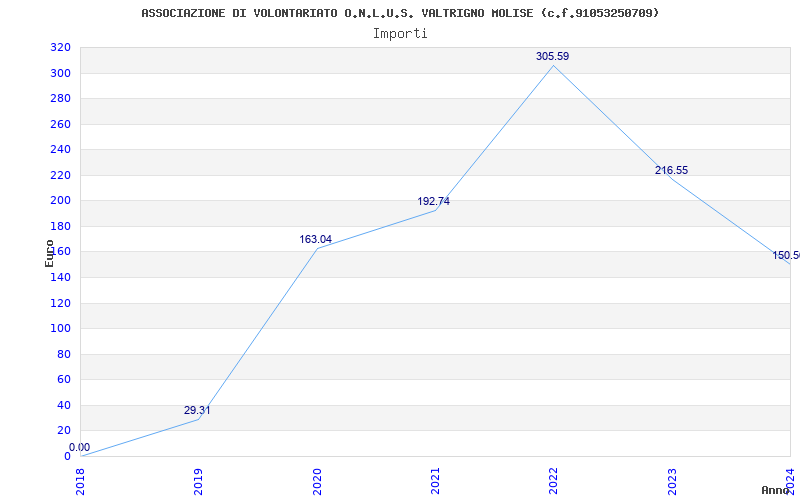
Task: Click the 40 y-axis tick label
Action: click(x=64, y=406)
